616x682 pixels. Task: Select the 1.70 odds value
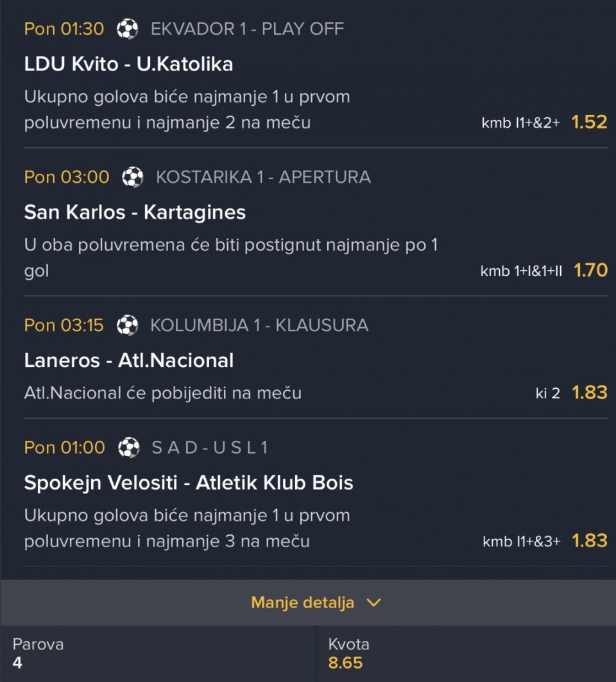click(x=591, y=271)
